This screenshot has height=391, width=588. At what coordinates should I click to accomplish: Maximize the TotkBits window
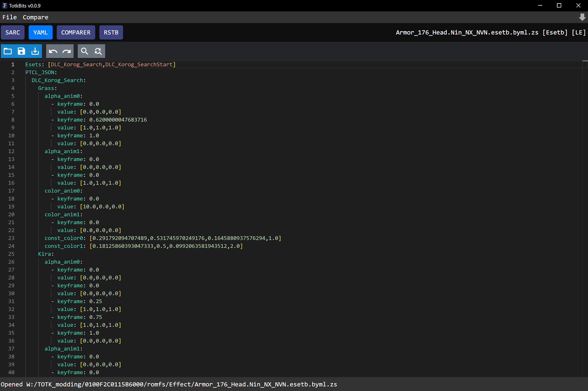point(559,5)
